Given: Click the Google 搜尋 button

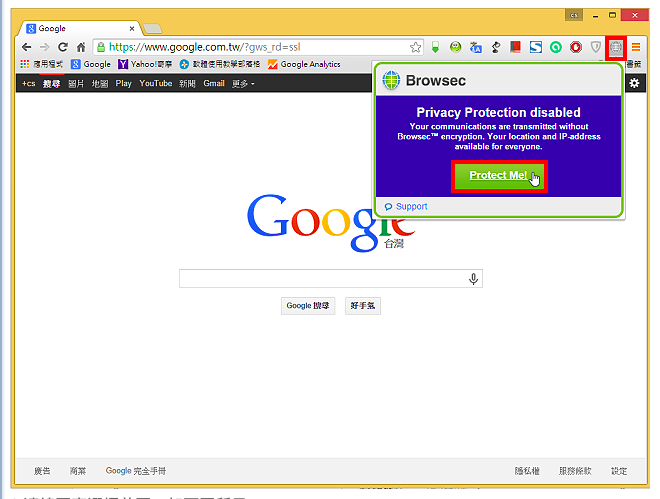Looking at the screenshot, I should (308, 305).
